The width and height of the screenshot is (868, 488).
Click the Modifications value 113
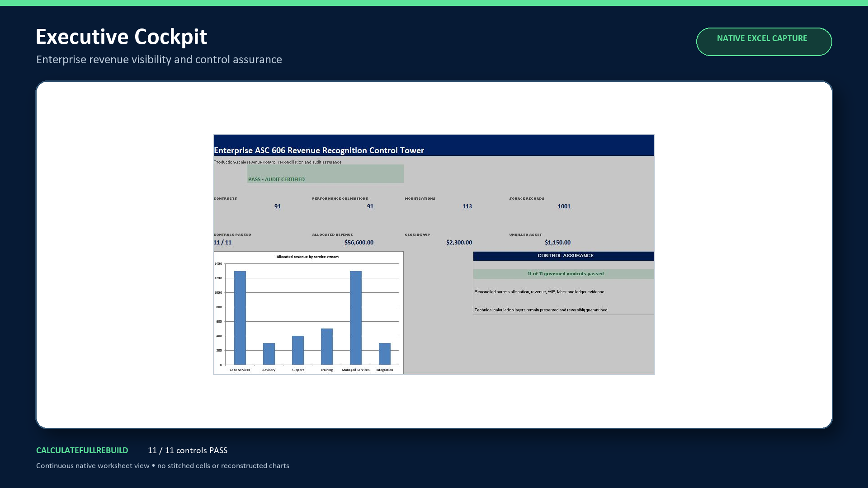coord(467,206)
